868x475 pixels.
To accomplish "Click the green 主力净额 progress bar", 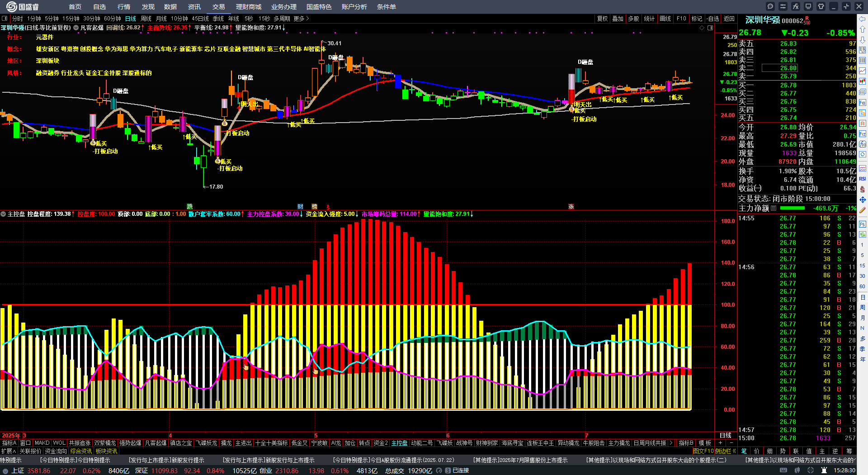I will point(793,208).
